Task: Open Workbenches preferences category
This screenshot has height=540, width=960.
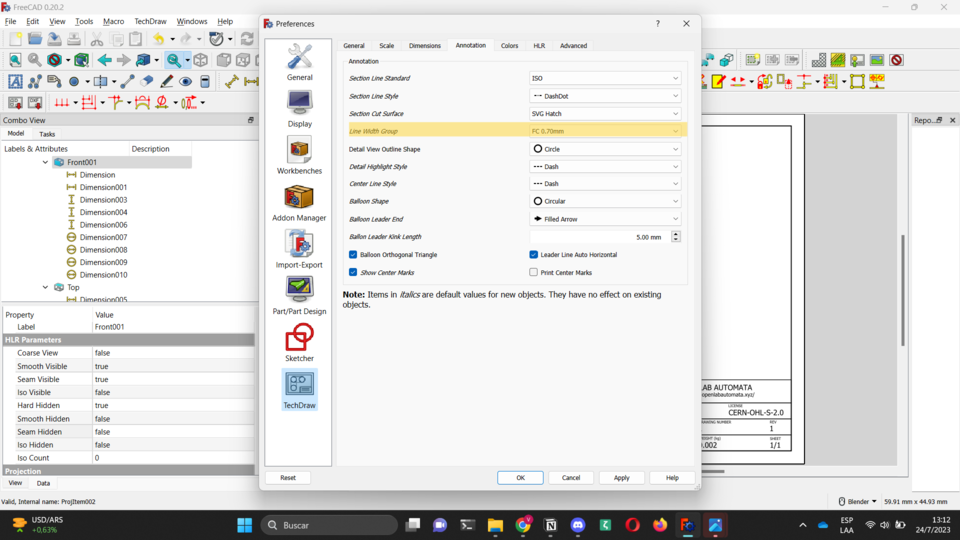Action: coord(299,156)
